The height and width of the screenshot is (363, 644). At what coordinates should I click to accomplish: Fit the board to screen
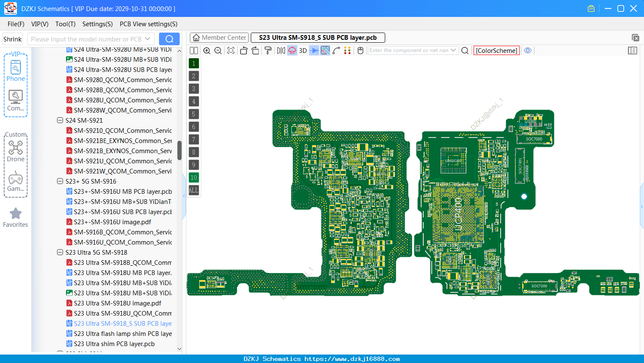coord(230,50)
